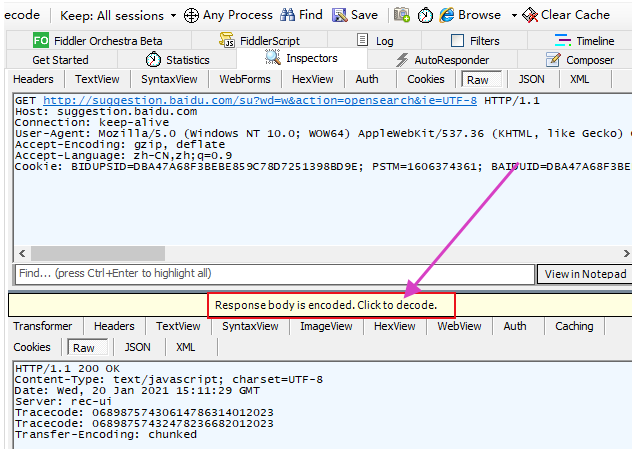Select request HexView inspector tab

(x=313, y=79)
